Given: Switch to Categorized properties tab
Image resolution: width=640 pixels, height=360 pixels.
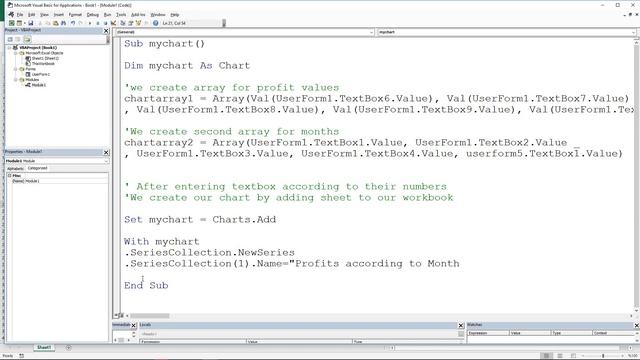Looking at the screenshot, I should coord(38,168).
